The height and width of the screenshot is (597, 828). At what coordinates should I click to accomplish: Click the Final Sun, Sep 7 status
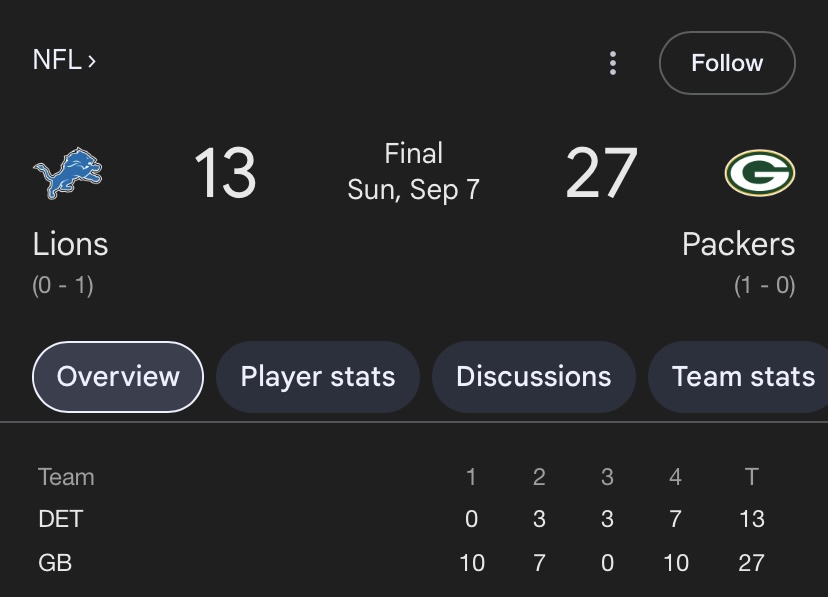[413, 172]
